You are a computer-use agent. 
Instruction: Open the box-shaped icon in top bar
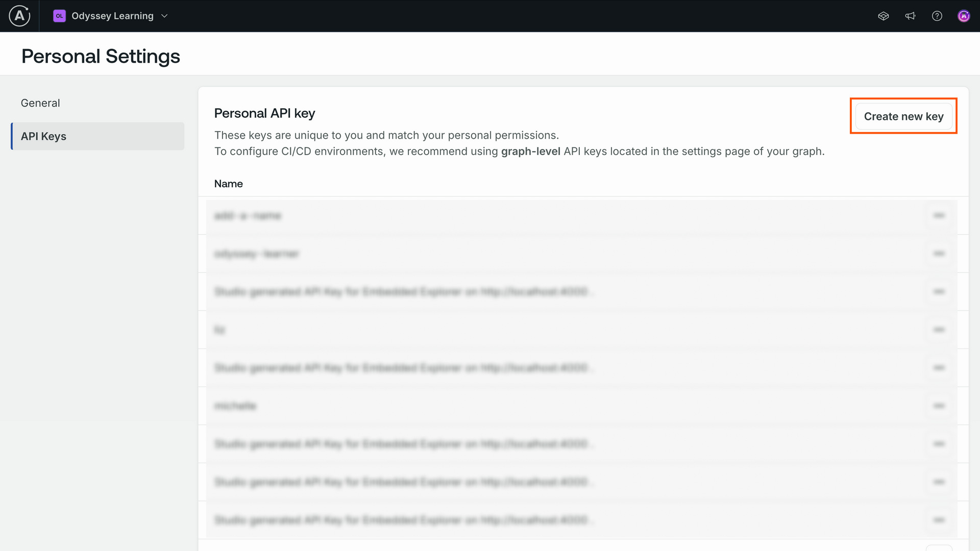tap(884, 16)
